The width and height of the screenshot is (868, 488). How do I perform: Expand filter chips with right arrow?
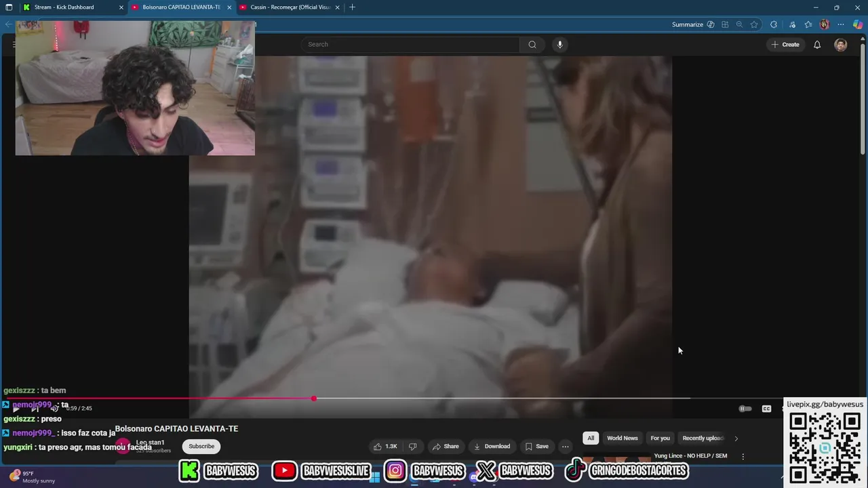coord(736,439)
